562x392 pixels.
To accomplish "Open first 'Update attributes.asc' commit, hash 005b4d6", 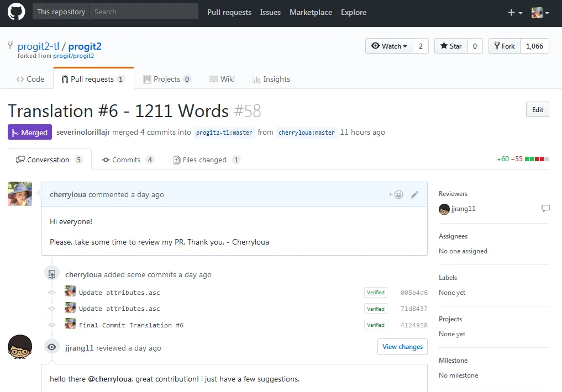I will click(119, 293).
